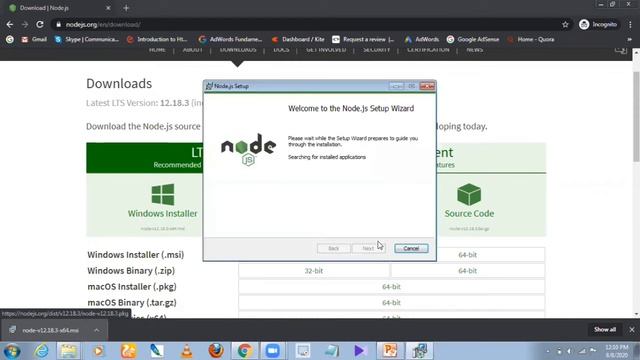Click the volume icon in system tray
This screenshot has width=640, height=360.
[x=569, y=351]
